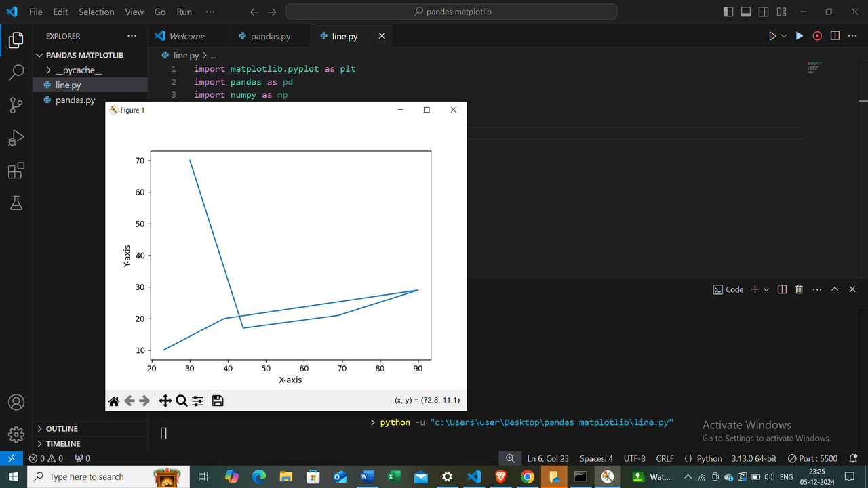Select the Pan tool in the figure toolbar
The height and width of the screenshot is (488, 868).
(x=165, y=401)
